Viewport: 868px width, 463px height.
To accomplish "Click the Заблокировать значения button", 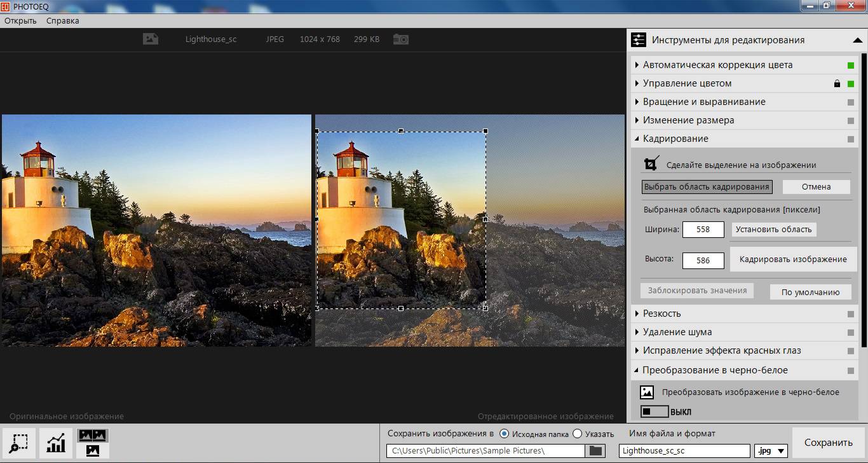I will coord(697,291).
